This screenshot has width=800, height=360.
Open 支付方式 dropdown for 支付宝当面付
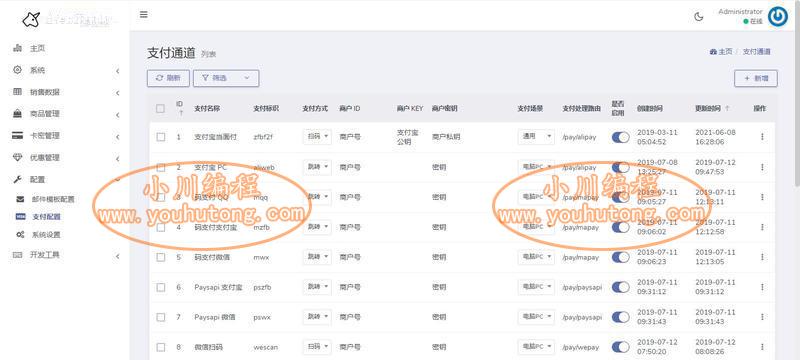pyautogui.click(x=317, y=137)
